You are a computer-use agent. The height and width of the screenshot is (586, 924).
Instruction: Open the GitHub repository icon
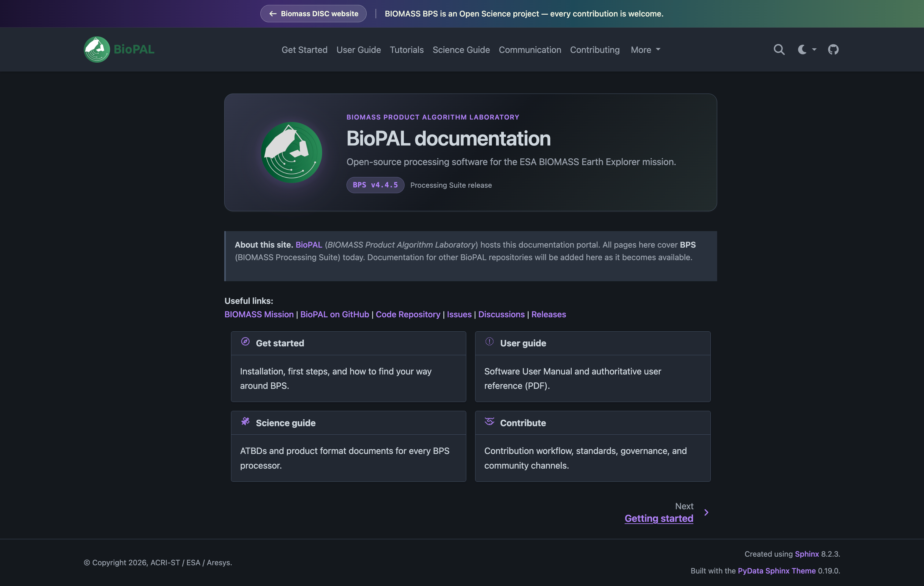[x=833, y=50]
